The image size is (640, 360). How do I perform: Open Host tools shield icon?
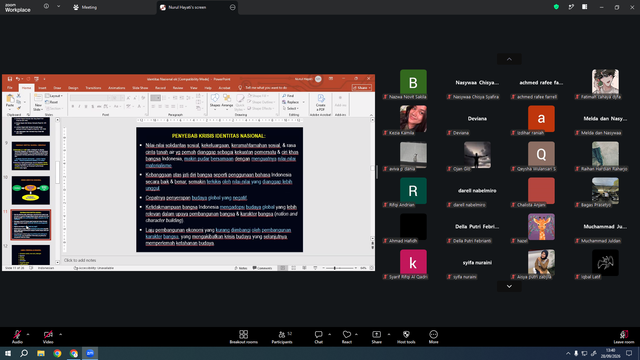coord(406,334)
